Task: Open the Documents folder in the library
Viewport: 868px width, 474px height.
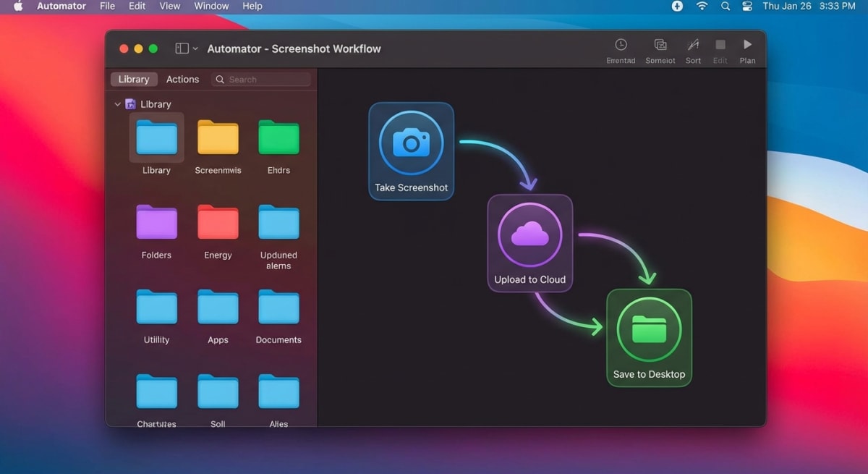Action: [x=278, y=306]
